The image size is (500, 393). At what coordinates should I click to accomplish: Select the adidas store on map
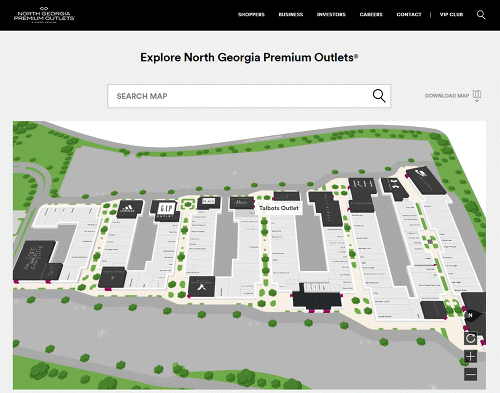click(x=130, y=209)
